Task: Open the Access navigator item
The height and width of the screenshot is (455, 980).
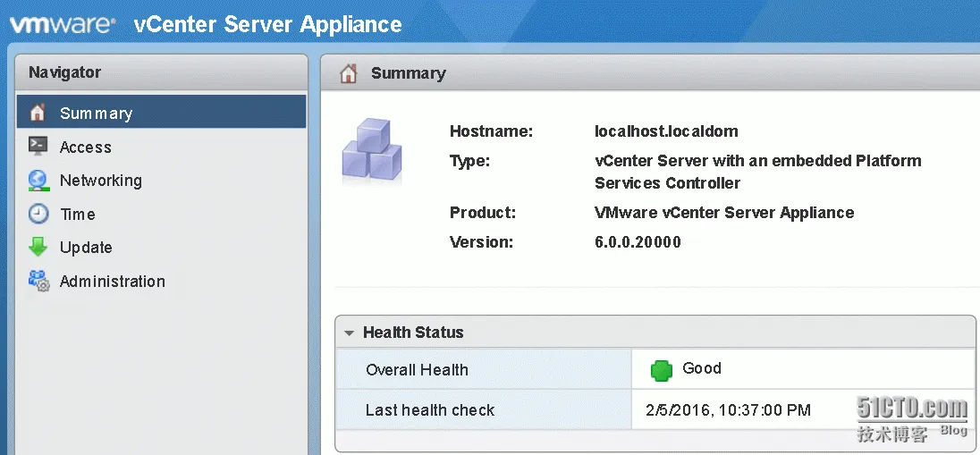Action: coord(161,147)
